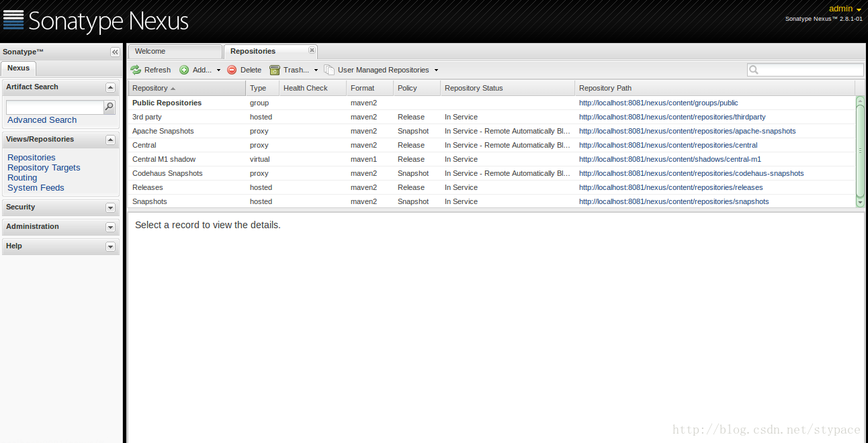Open the codehaus-snapshots repository URL
This screenshot has height=443, width=868.
tap(691, 174)
